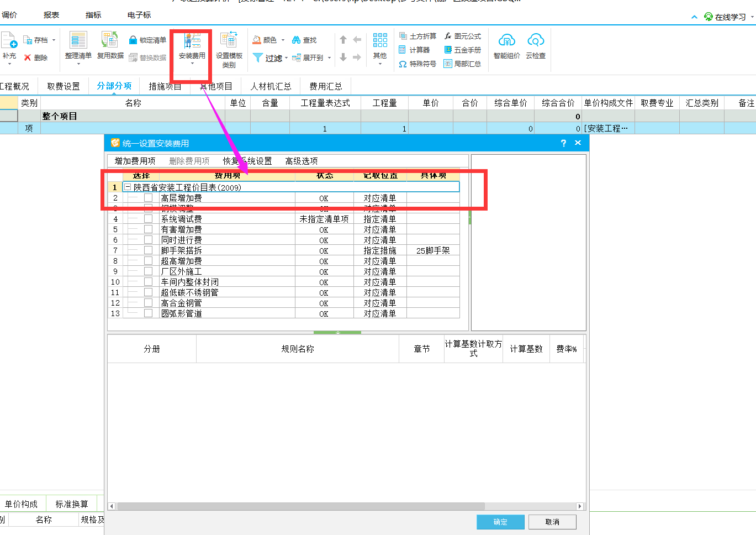Click the 存档 archive icon
756x535 pixels.
point(28,40)
